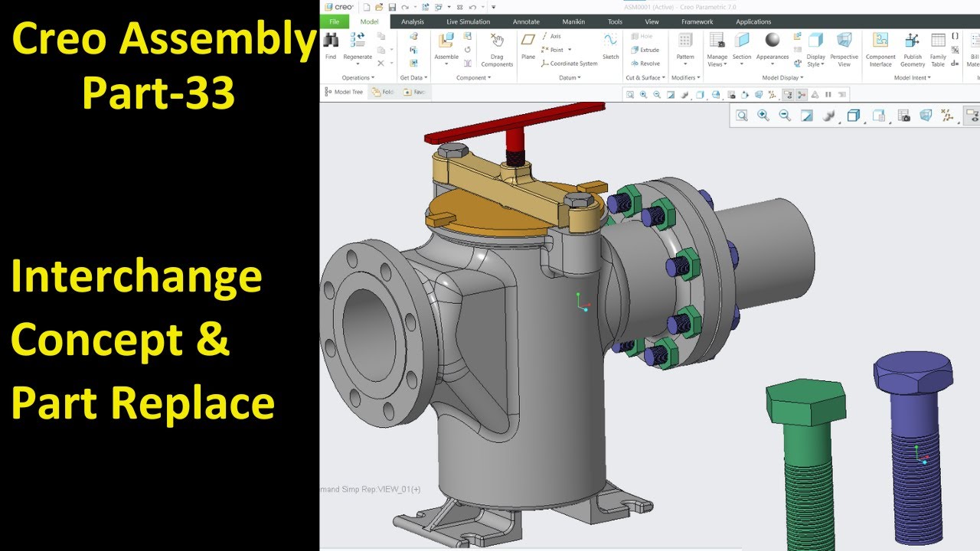Click Zoom Out in the upper graphics toolbar
This screenshot has width=980, height=551.
pyautogui.click(x=657, y=95)
